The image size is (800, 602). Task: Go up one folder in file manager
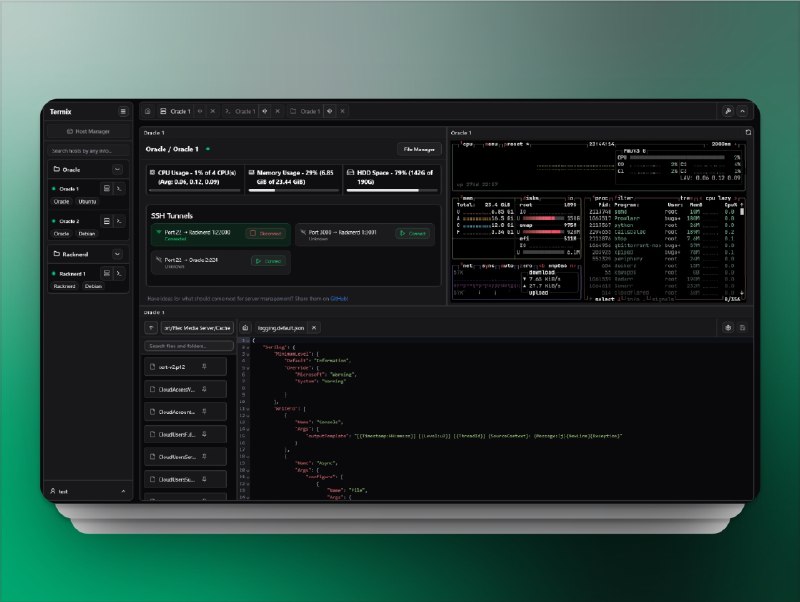[151, 327]
